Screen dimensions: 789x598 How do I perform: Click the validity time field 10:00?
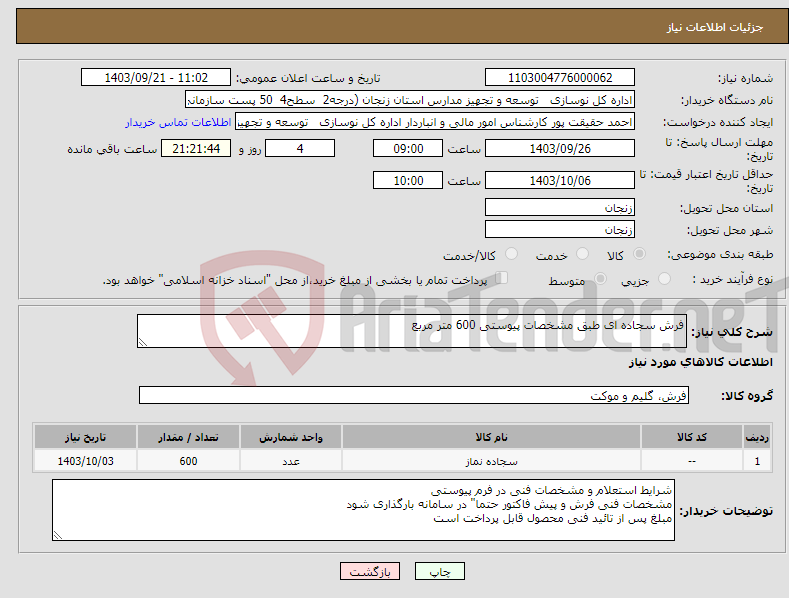(408, 180)
